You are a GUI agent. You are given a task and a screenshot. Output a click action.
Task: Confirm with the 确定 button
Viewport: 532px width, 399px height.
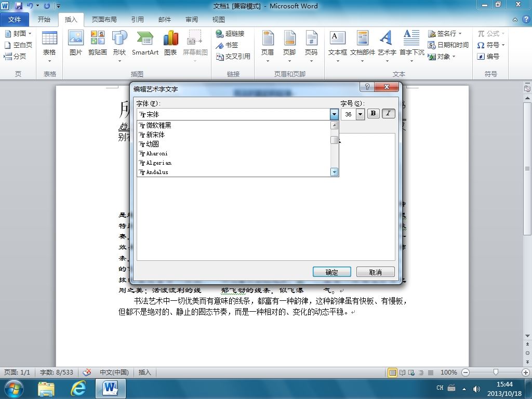(x=332, y=272)
